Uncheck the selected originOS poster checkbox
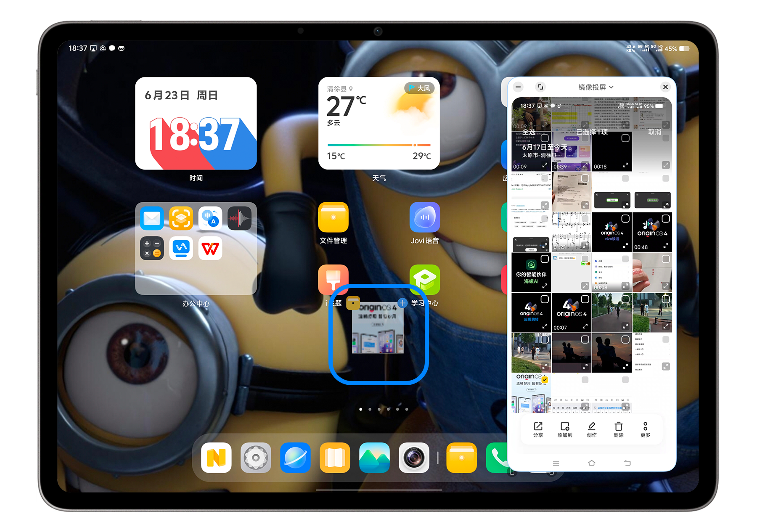 tap(545, 380)
